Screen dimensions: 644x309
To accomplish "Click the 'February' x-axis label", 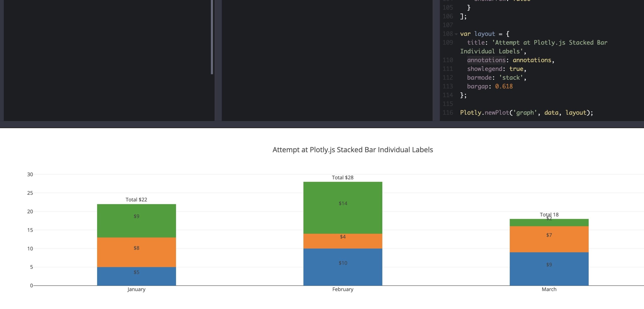I will tap(342, 289).
